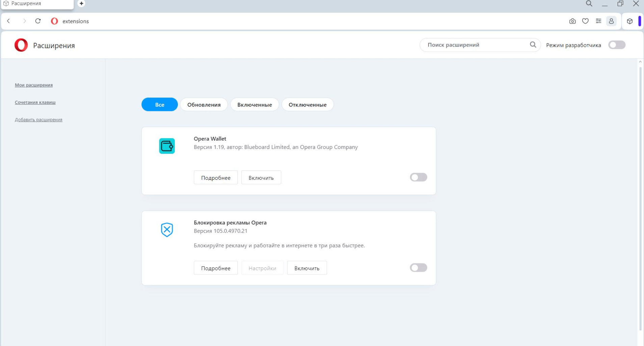Click the search tabs magnifier in the title bar

coord(589,4)
